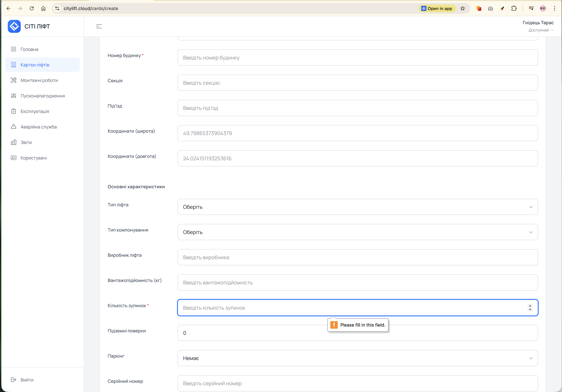Select Користувачі in the sidebar menu
This screenshot has height=392, width=562.
click(x=33, y=158)
